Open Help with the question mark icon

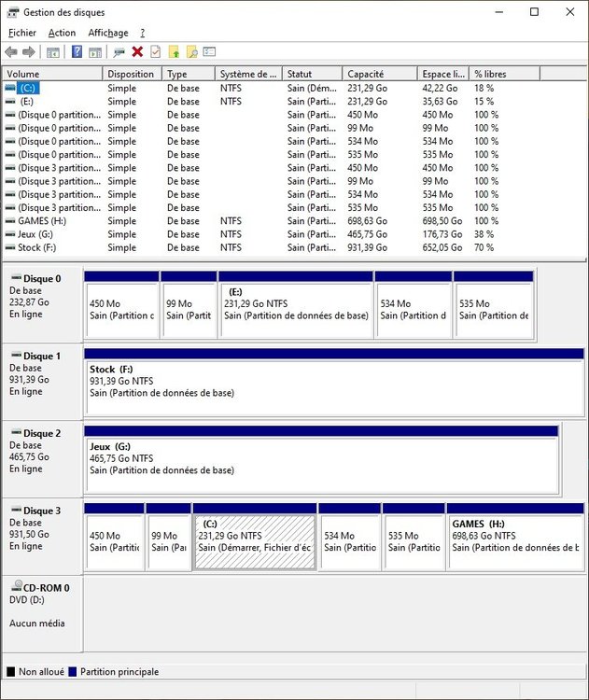[77, 51]
